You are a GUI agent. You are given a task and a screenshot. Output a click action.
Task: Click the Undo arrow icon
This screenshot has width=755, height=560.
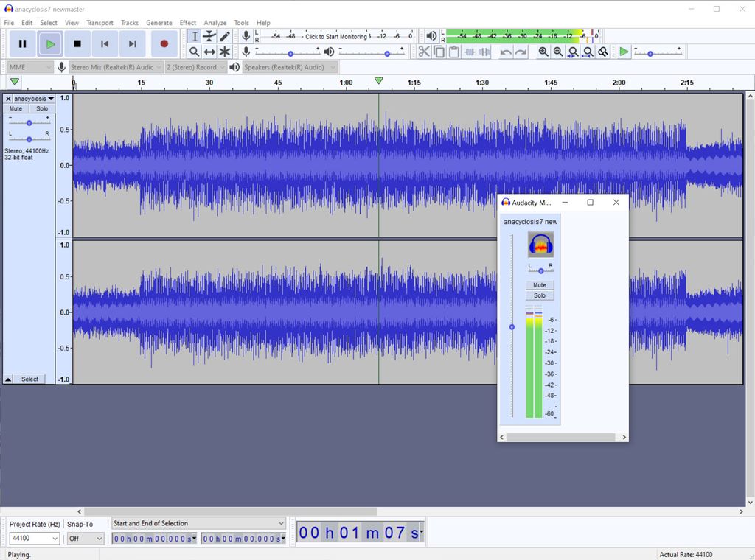pyautogui.click(x=506, y=52)
